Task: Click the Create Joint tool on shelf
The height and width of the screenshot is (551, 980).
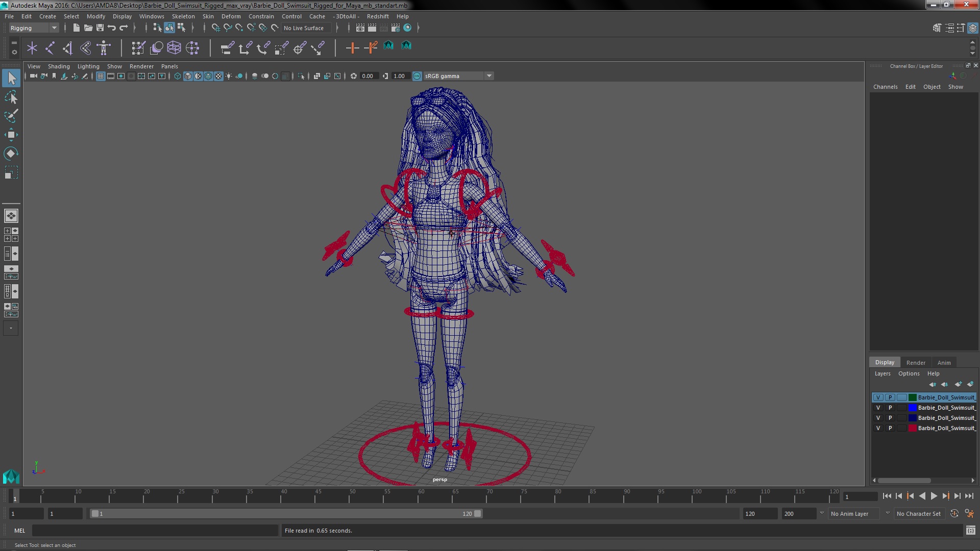Action: (x=50, y=48)
